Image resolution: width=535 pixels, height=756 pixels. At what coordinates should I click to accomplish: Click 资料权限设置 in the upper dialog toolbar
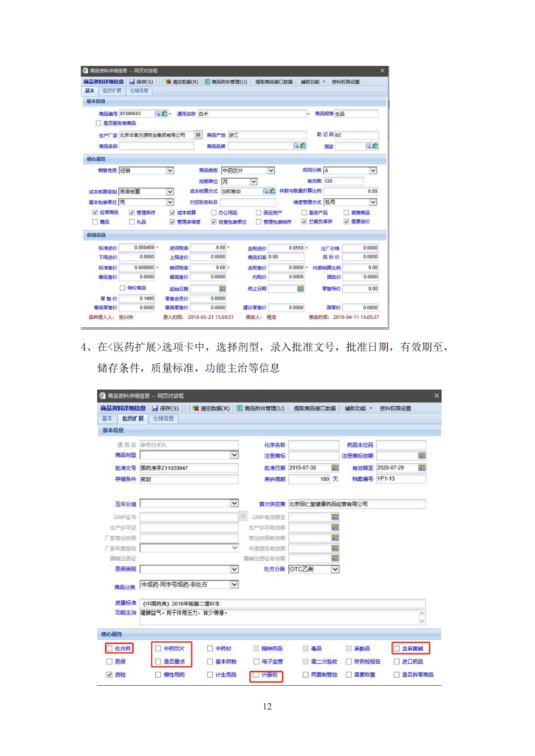click(345, 82)
